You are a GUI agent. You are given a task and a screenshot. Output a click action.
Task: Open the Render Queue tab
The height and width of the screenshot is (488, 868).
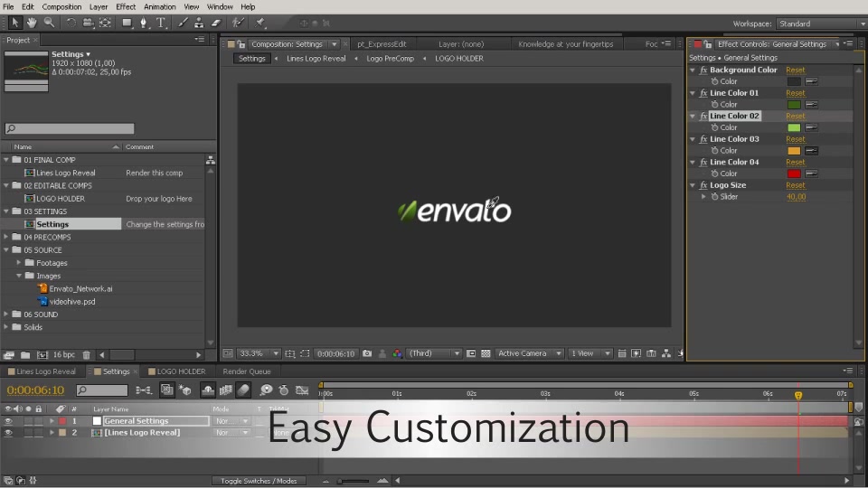pyautogui.click(x=247, y=371)
